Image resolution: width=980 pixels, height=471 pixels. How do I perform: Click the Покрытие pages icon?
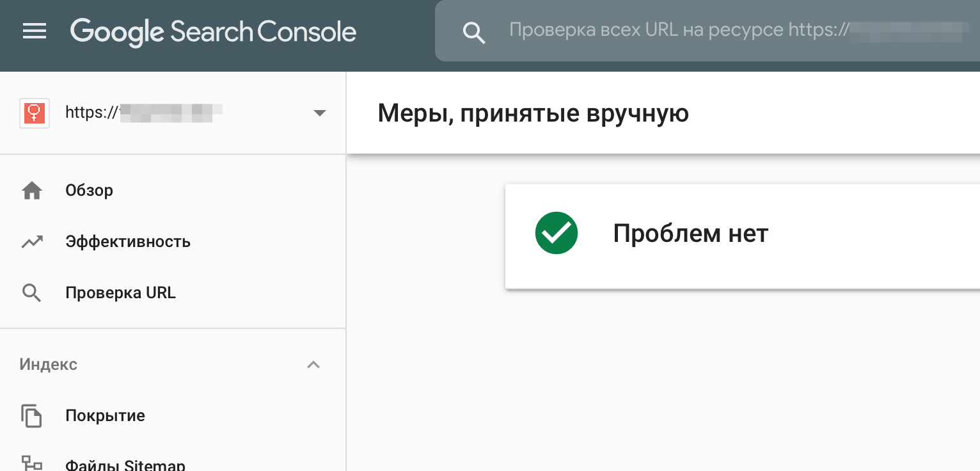pos(31,416)
